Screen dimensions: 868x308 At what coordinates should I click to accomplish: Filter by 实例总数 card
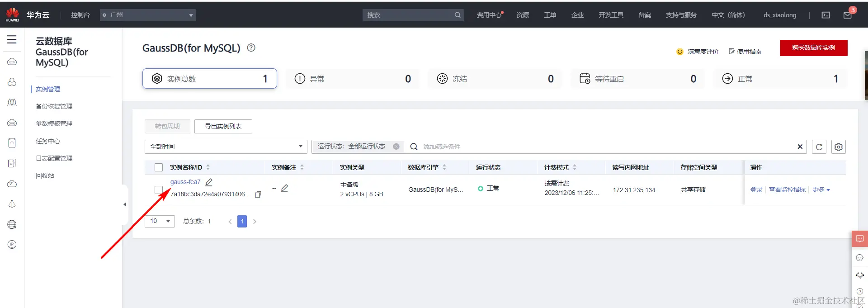(x=210, y=79)
